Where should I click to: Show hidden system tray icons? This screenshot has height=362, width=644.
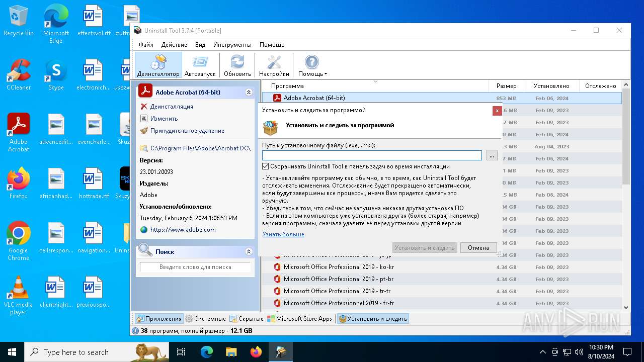coord(542,352)
